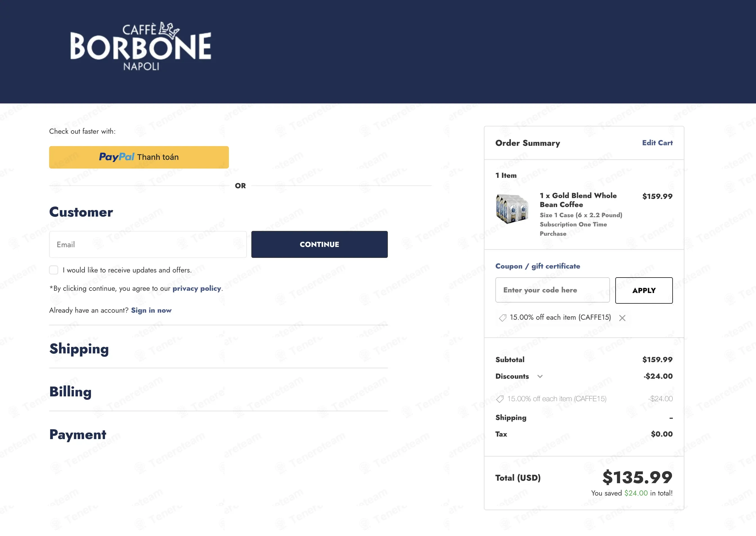
Task: Open the privacy policy link
Action: 197,288
